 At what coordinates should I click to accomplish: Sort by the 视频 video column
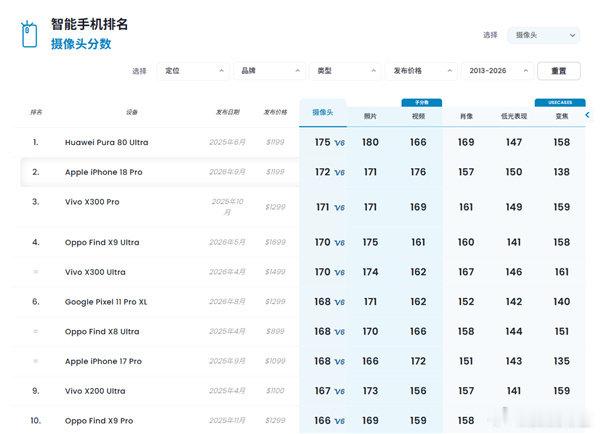(418, 116)
